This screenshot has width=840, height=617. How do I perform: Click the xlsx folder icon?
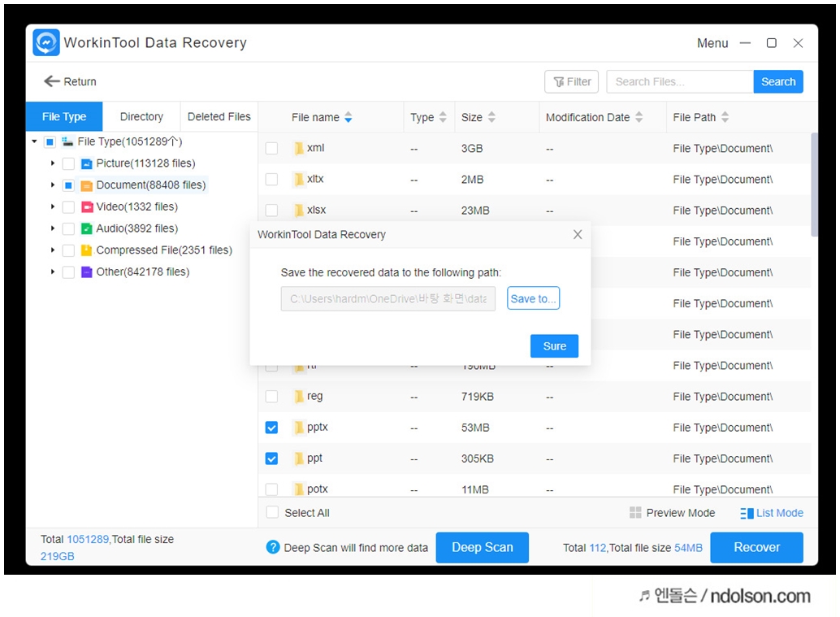[299, 210]
